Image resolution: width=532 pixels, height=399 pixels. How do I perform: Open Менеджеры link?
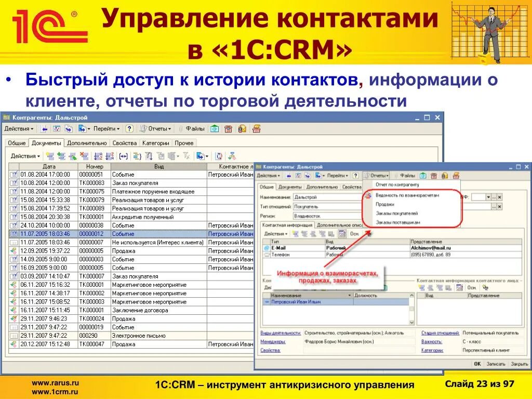(x=273, y=342)
